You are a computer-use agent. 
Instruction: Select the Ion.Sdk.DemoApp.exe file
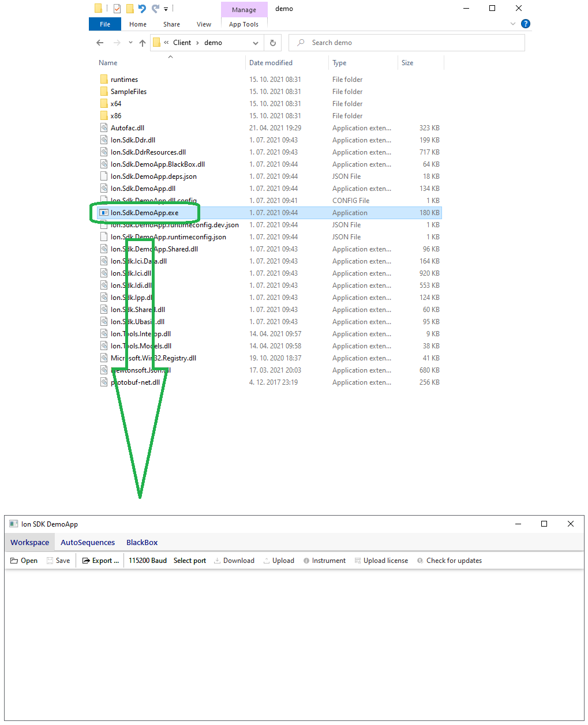tap(145, 213)
